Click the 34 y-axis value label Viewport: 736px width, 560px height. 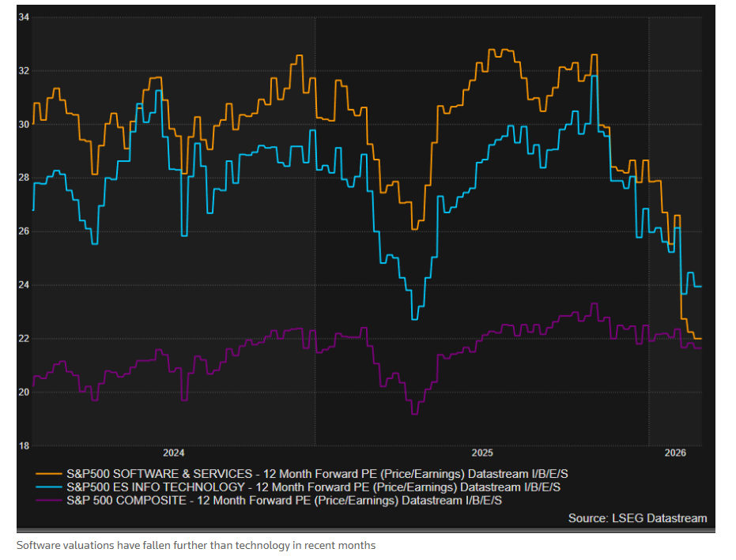[24, 17]
